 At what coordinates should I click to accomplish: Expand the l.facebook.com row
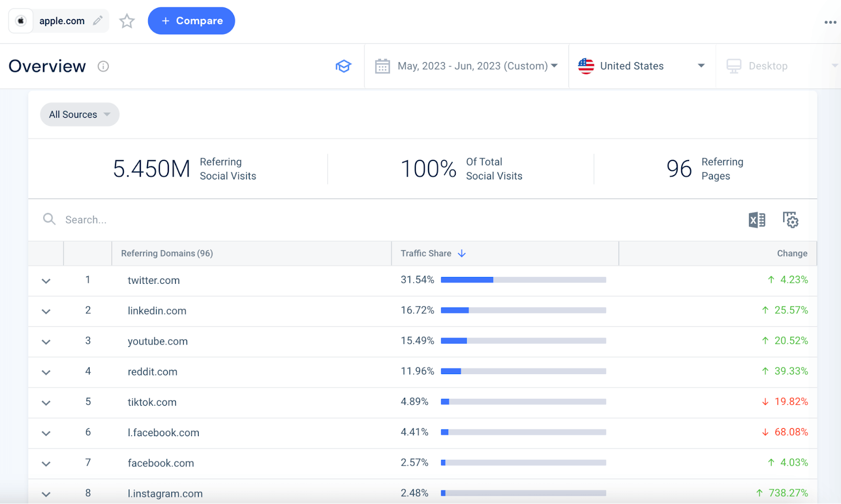click(x=46, y=434)
